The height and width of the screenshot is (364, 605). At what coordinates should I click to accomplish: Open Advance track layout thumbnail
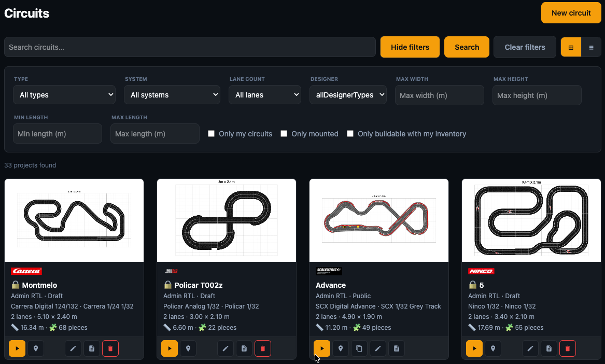click(x=379, y=220)
